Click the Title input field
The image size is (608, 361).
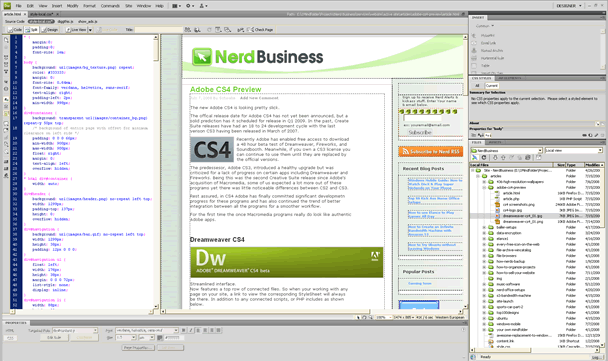pos(158,29)
